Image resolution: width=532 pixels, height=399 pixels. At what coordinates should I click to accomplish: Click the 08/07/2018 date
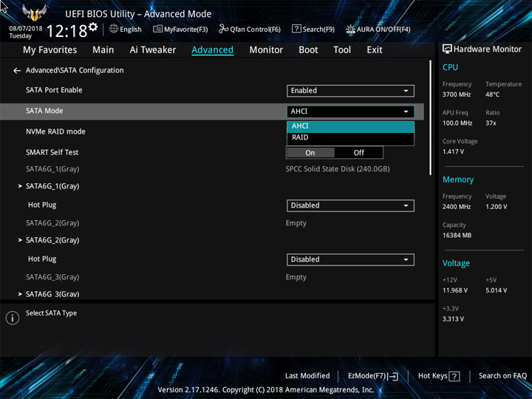26,29
